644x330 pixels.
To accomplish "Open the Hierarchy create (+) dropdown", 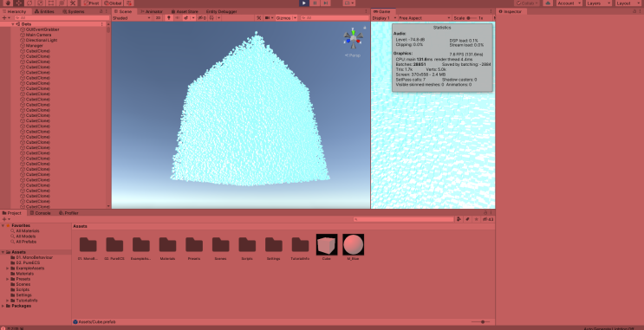I will tap(6, 18).
